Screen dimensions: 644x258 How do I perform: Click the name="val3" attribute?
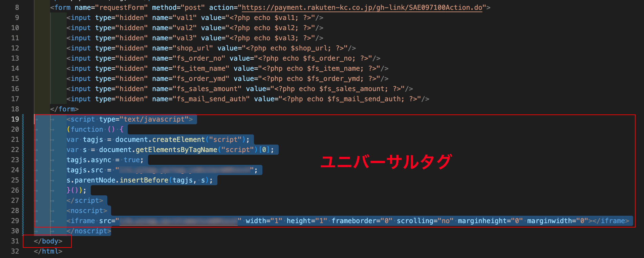point(174,38)
